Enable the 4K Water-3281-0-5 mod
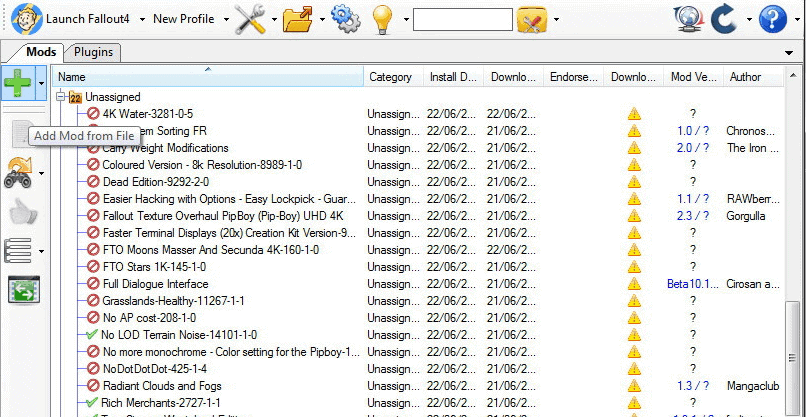Viewport: 806px width, 417px height. pyautogui.click(x=93, y=114)
